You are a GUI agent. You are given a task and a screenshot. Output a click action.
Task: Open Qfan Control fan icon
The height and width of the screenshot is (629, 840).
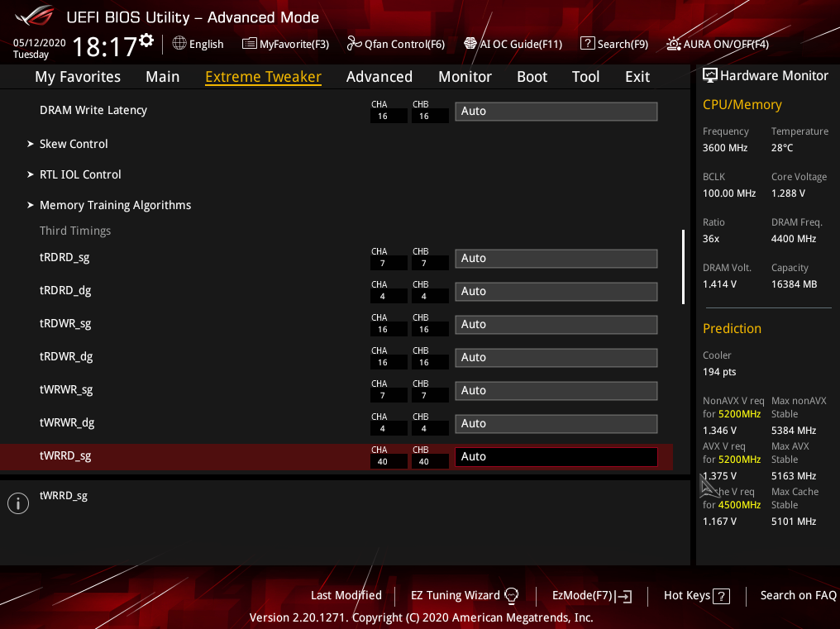354,44
